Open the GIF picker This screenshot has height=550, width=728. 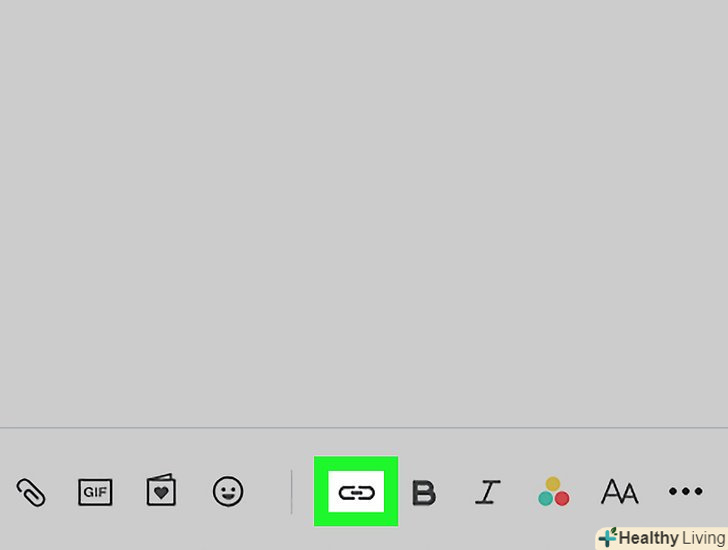95,492
